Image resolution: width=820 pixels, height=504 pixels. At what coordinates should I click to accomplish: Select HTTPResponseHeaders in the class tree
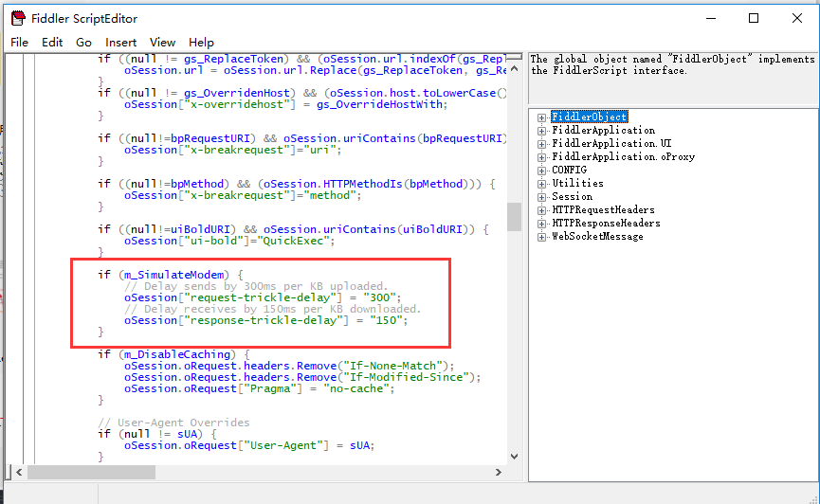[606, 224]
